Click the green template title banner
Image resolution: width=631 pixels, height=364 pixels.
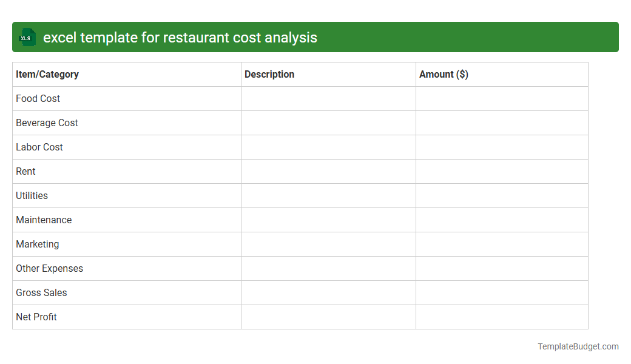point(315,37)
